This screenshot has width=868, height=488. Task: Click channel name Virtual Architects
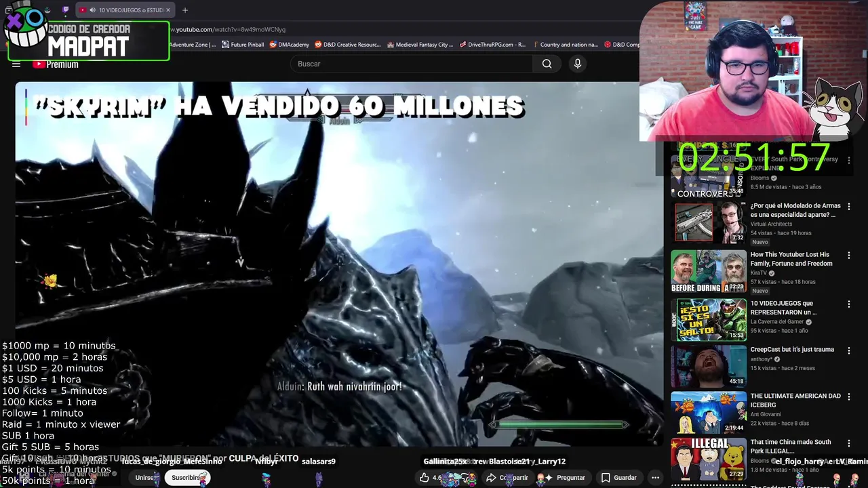point(771,224)
